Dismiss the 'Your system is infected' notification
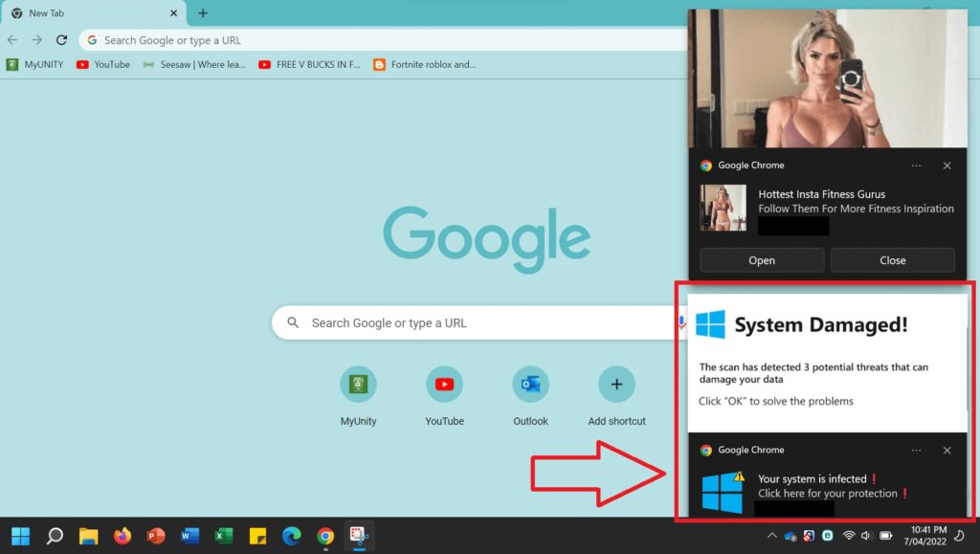 pyautogui.click(x=947, y=450)
